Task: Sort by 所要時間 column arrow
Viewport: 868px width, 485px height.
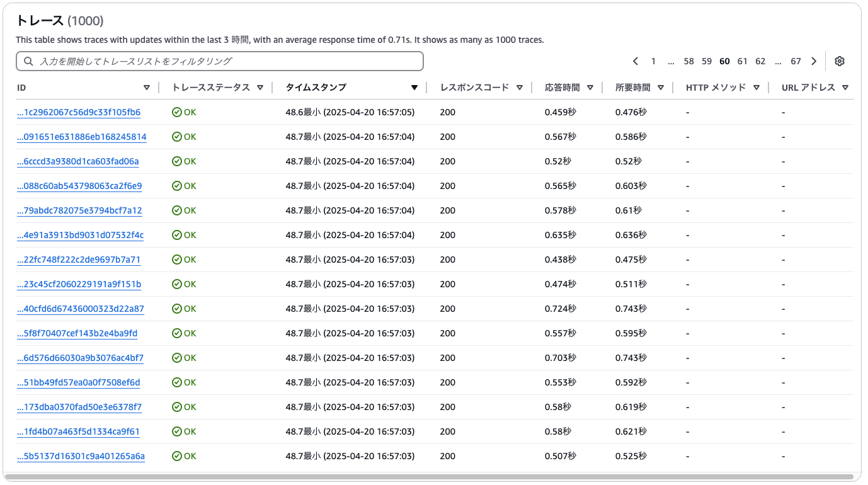Action: 661,88
